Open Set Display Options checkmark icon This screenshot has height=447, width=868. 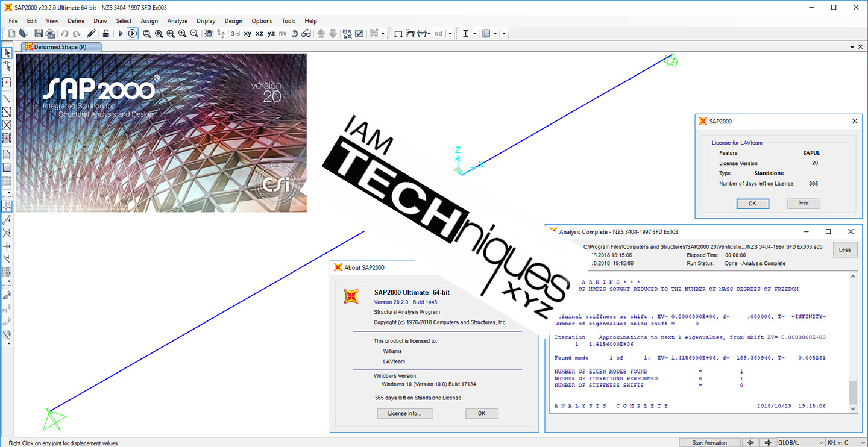(x=359, y=34)
